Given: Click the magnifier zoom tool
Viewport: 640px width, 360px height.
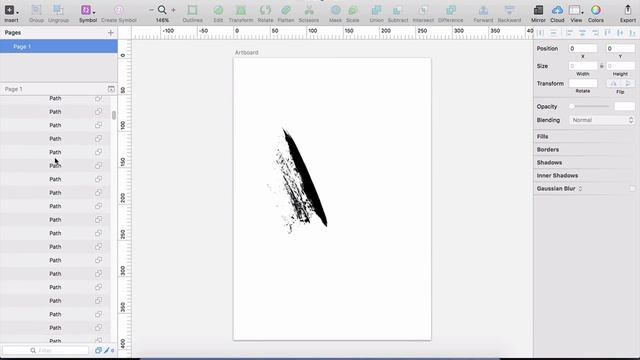Looking at the screenshot, I should [x=162, y=10].
